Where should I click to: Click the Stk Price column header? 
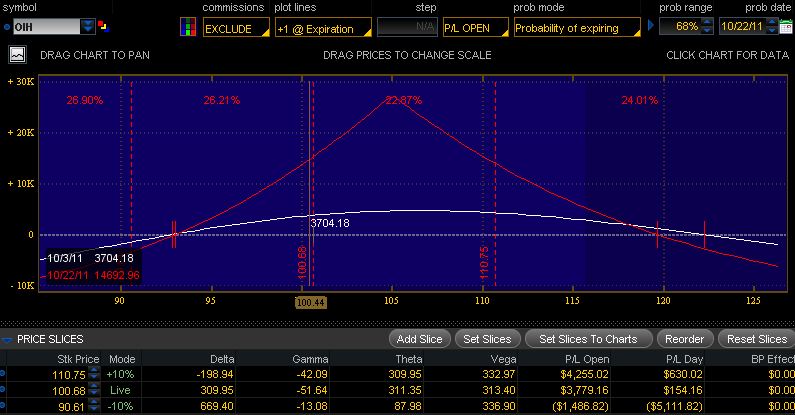pyautogui.click(x=78, y=359)
